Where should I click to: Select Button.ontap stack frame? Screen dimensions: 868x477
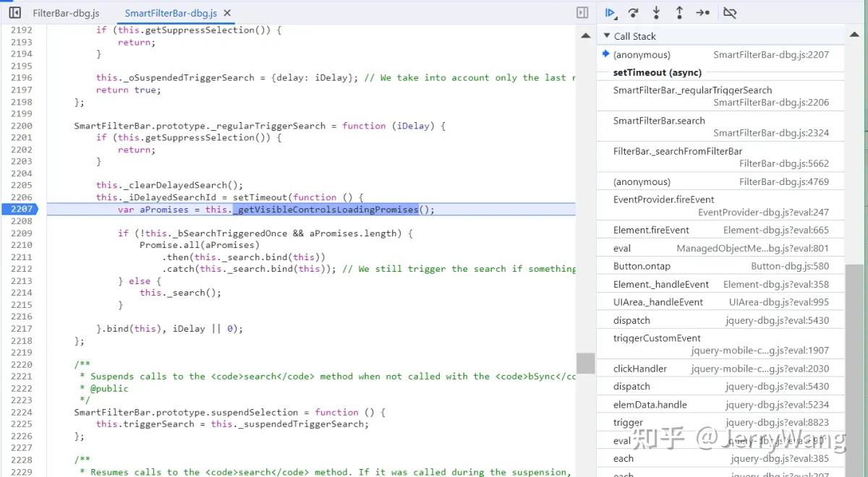(x=720, y=266)
